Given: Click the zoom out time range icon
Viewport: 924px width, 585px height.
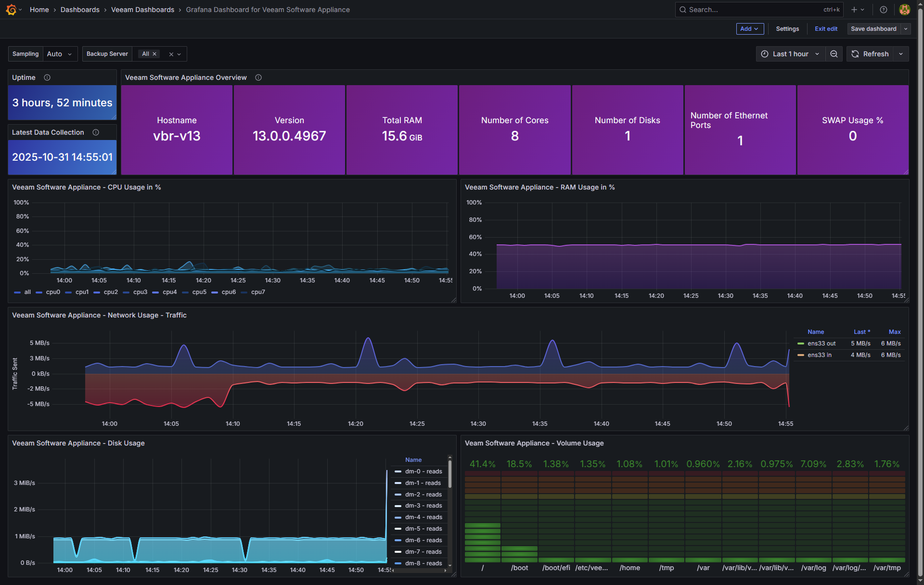Looking at the screenshot, I should click(834, 54).
